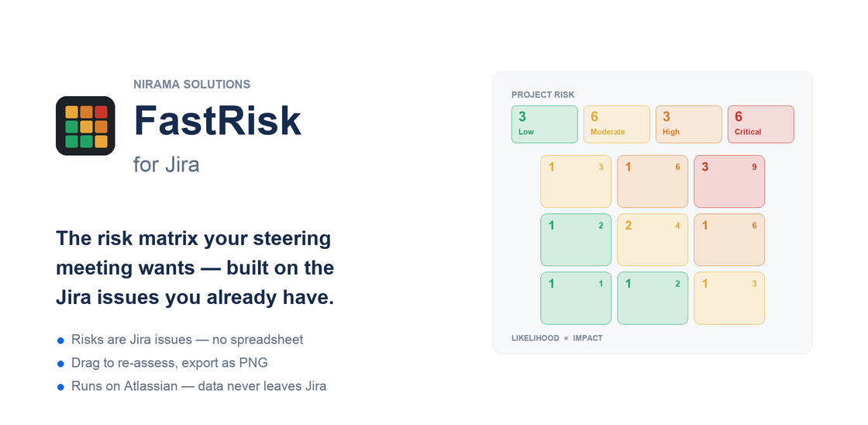Click the Likelihood × Impact axis label
The height and width of the screenshot is (425, 868).
click(557, 338)
